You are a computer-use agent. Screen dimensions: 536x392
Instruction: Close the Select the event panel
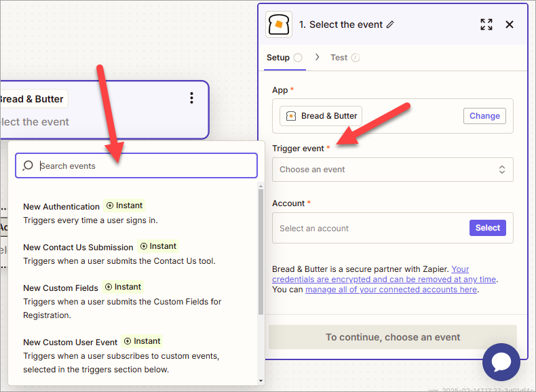point(510,24)
